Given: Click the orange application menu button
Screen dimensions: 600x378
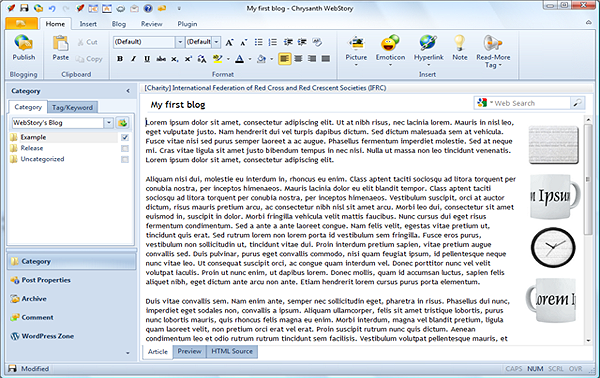Looking at the screenshot, I should click(21, 23).
